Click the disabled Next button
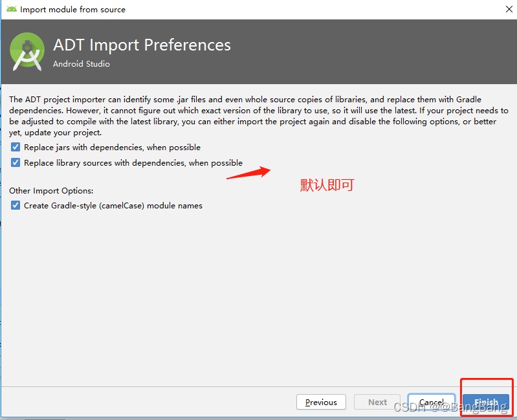The width and height of the screenshot is (517, 420). coord(377,402)
